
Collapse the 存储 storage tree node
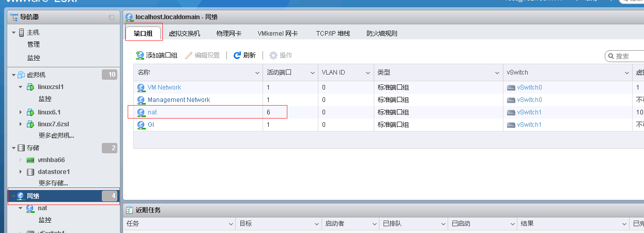(x=13, y=149)
